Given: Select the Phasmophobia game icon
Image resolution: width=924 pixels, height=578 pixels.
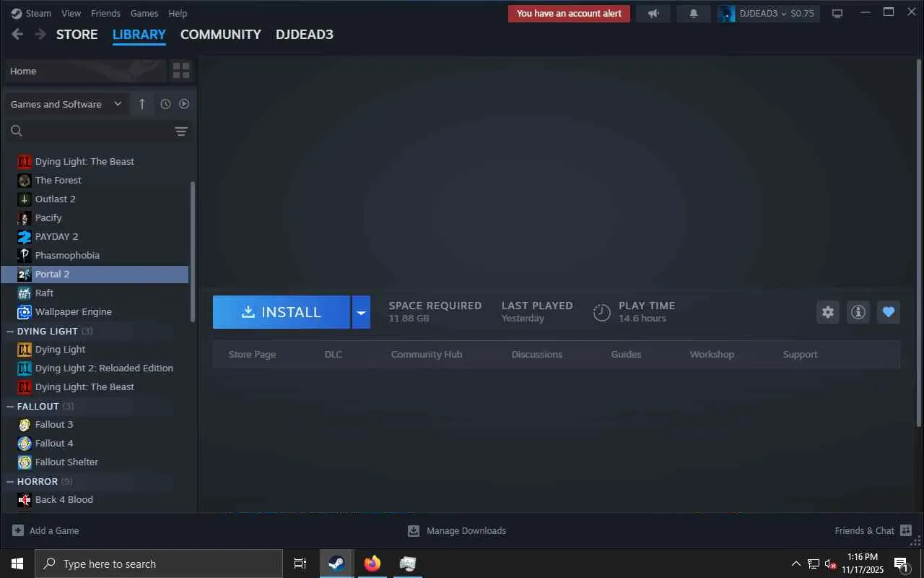Looking at the screenshot, I should pos(25,256).
